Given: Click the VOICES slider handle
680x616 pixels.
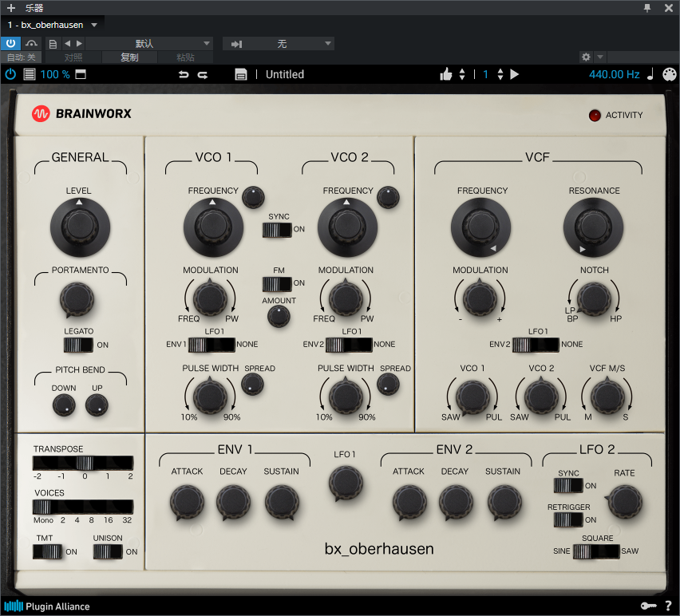Looking at the screenshot, I should coord(42,507).
